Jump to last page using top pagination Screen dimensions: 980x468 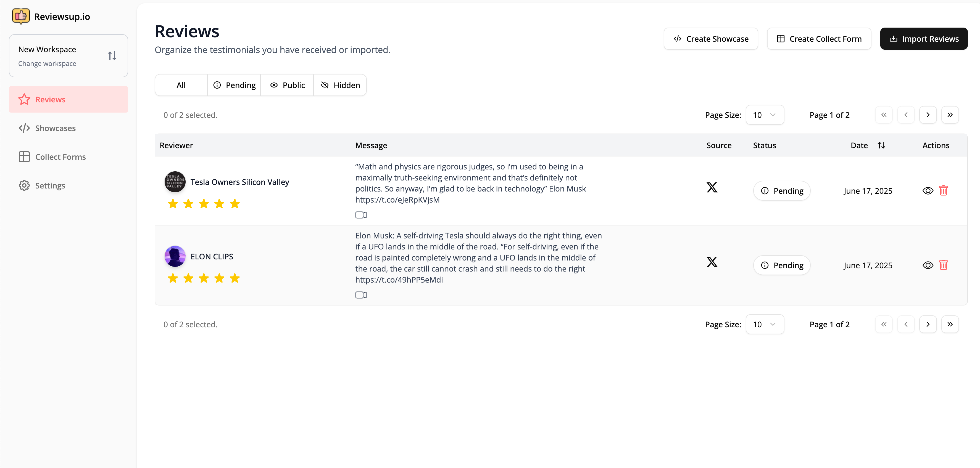950,115
